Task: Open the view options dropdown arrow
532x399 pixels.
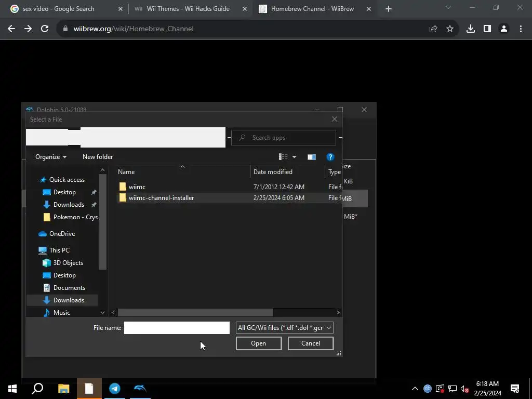Action: pyautogui.click(x=294, y=157)
